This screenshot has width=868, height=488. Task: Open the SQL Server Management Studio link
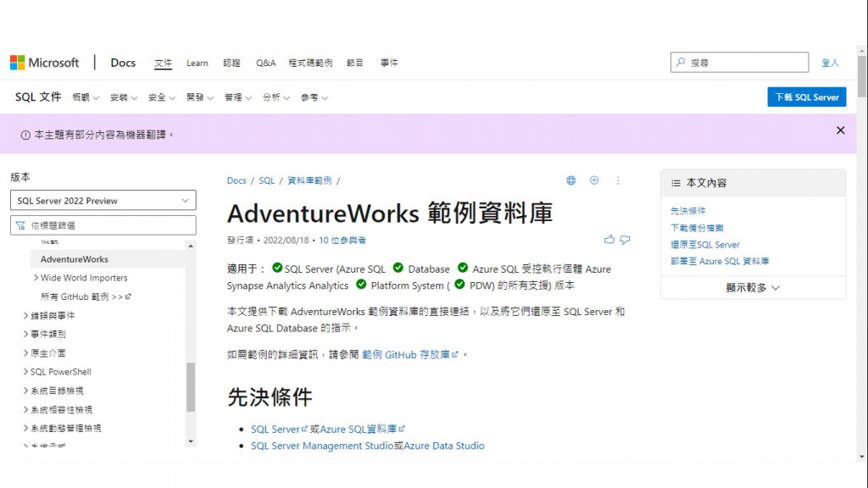[x=322, y=446]
